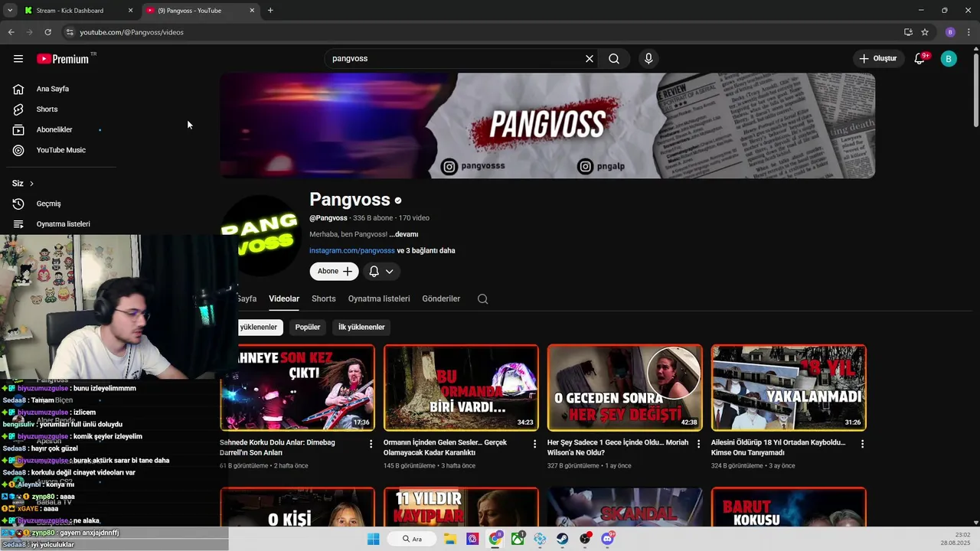Open Her Şey Sadece 1 Gece video title
This screenshot has width=980, height=551.
[618, 448]
